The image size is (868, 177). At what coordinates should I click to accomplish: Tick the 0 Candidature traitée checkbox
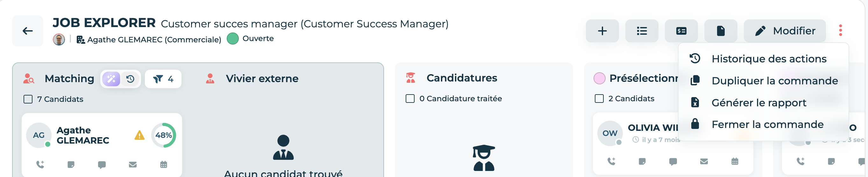(410, 98)
